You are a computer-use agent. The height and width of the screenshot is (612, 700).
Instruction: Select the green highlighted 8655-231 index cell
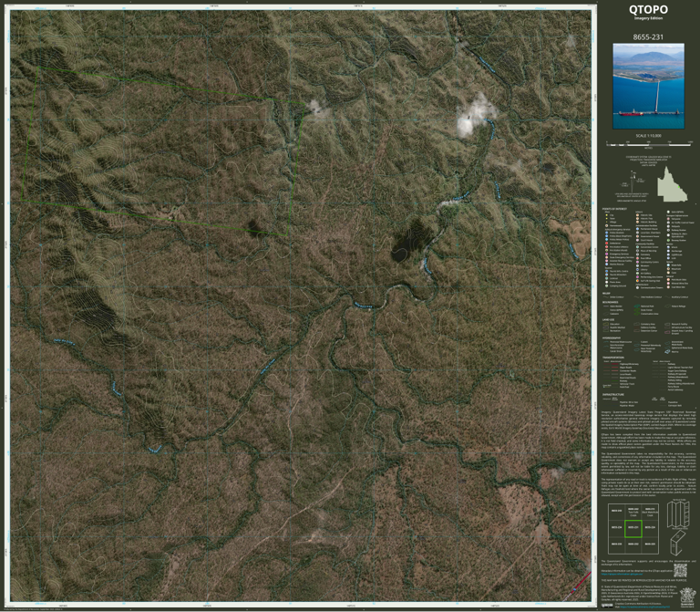click(633, 529)
